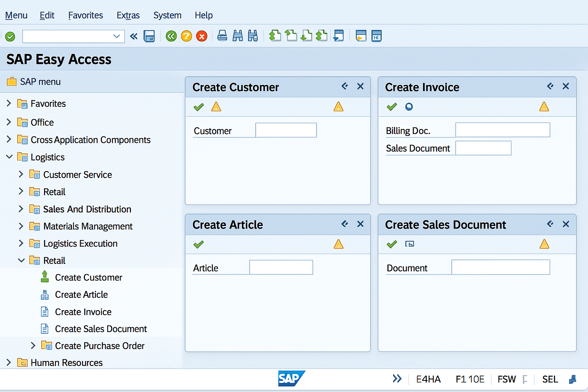Click the red Cancel icon
The height and width of the screenshot is (392, 588).
click(202, 36)
